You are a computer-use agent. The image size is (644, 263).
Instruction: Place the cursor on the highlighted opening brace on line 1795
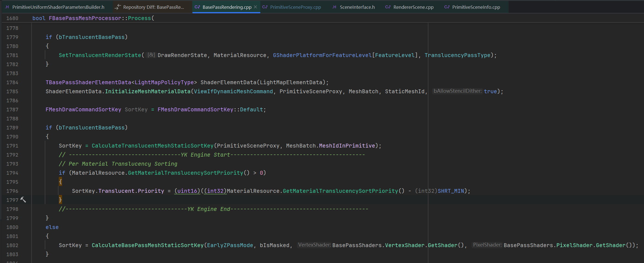tap(60, 182)
